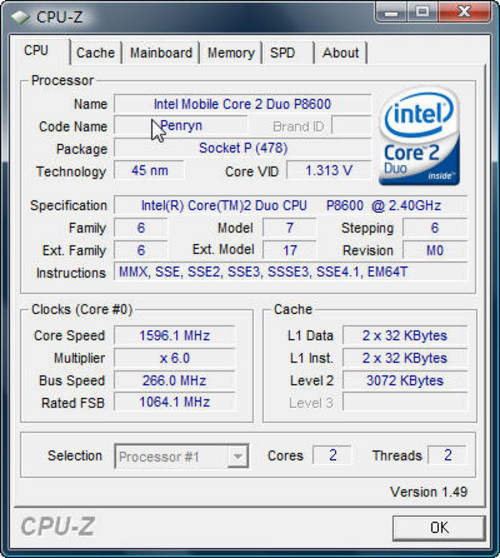This screenshot has width=500, height=558.
Task: Click the Name field showing P8600
Action: [x=242, y=104]
